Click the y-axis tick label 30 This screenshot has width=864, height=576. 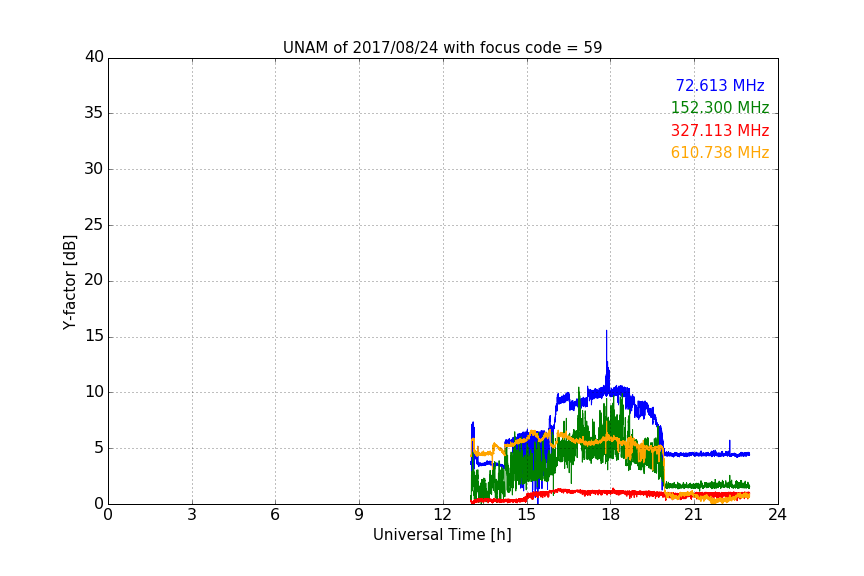pos(94,169)
